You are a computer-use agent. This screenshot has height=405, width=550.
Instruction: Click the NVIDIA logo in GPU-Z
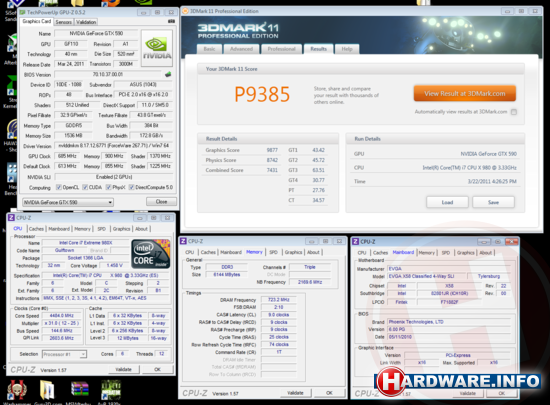tap(157, 48)
